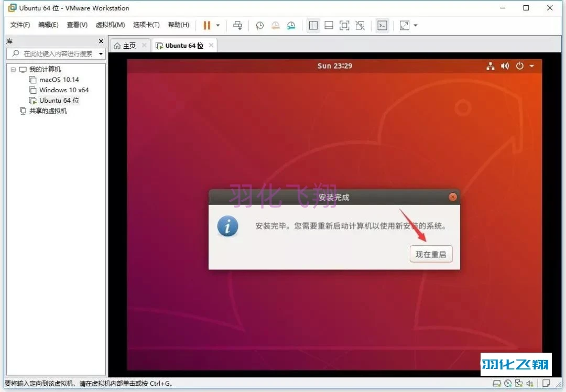Switch to Unity mode icon
566x392 pixels.
[x=360, y=25]
